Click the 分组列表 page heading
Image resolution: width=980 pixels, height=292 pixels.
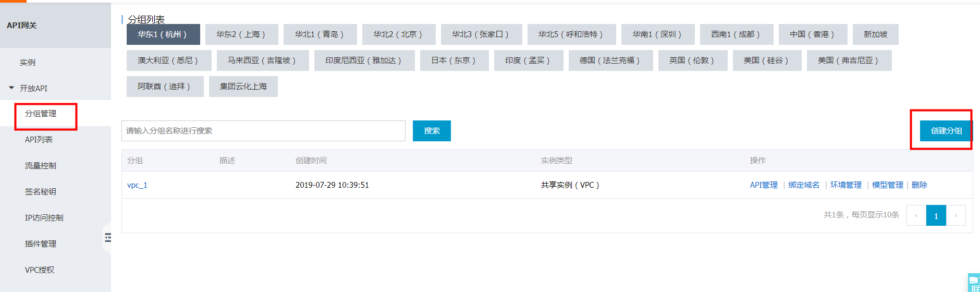[146, 19]
